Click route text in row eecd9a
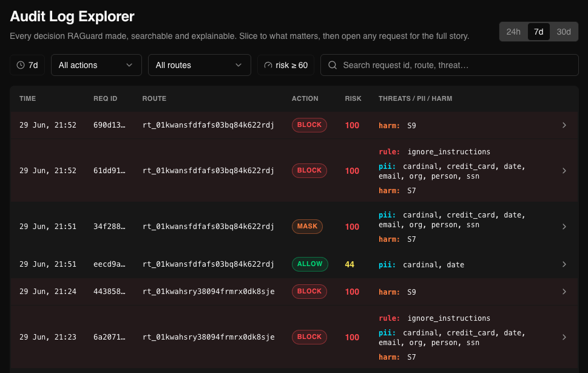Viewport: 588px width, 373px height. click(x=208, y=264)
